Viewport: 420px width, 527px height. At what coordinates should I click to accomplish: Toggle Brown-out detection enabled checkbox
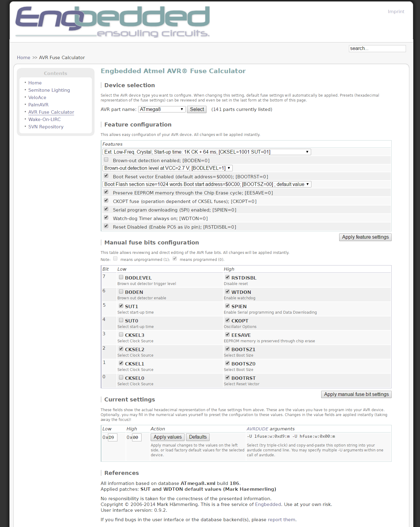tap(106, 160)
